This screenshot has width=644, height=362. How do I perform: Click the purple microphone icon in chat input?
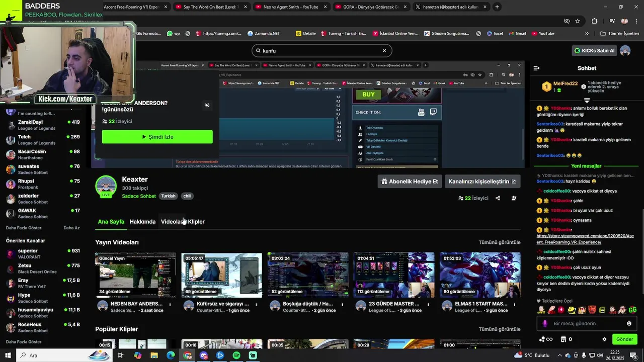[545, 324]
